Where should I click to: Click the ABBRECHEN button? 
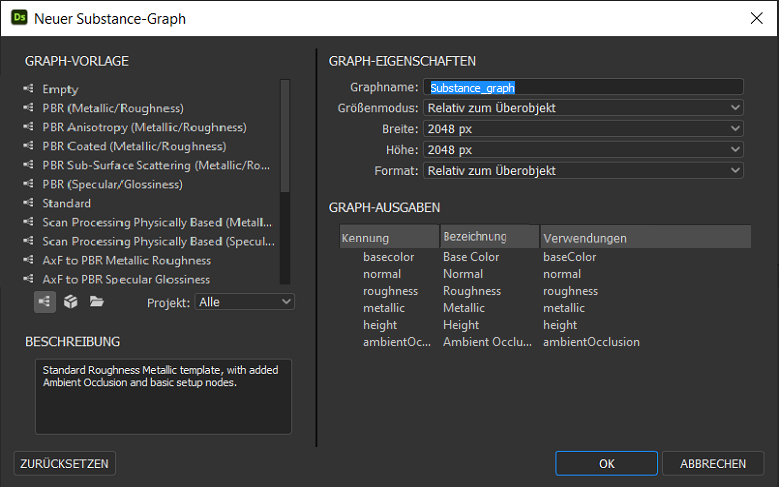pyautogui.click(x=713, y=463)
